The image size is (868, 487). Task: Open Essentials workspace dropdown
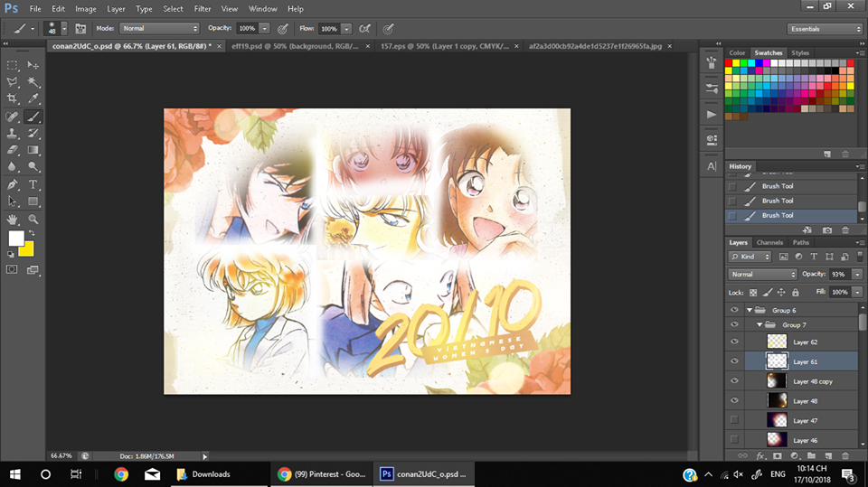pyautogui.click(x=825, y=29)
